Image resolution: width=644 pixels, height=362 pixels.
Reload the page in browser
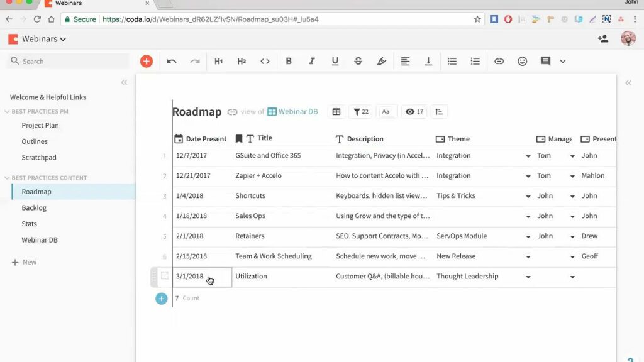click(x=37, y=19)
